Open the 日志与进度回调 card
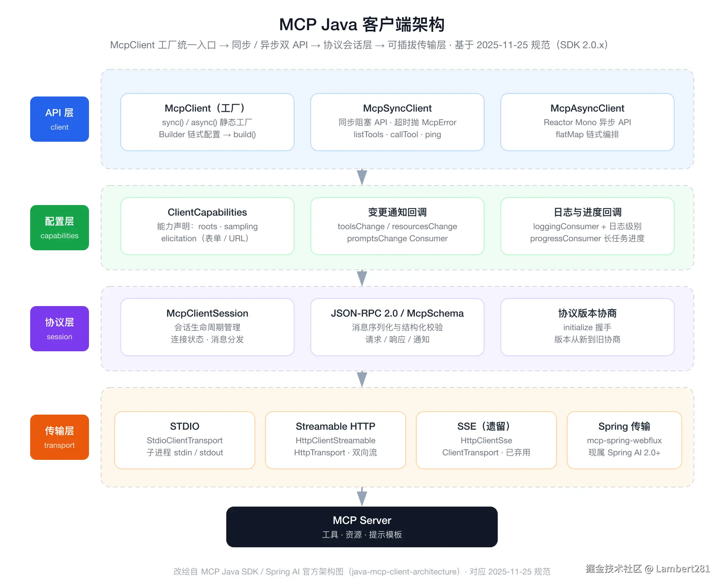The image size is (724, 588). point(587,226)
